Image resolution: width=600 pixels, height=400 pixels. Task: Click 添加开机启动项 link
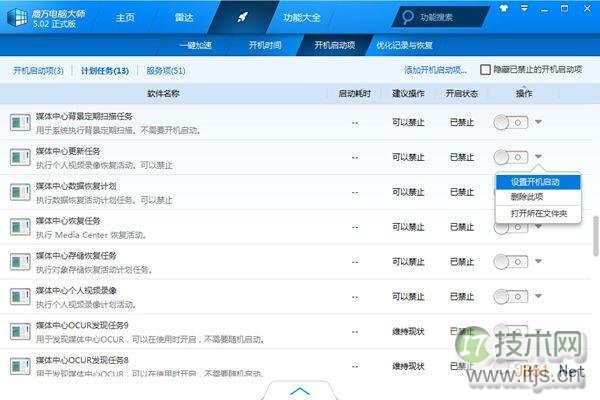435,70
